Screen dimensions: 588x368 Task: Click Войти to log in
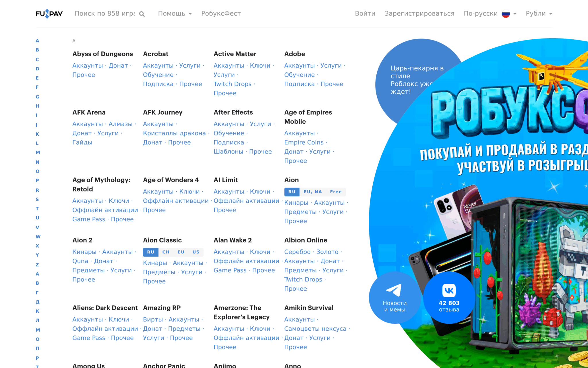[365, 14]
